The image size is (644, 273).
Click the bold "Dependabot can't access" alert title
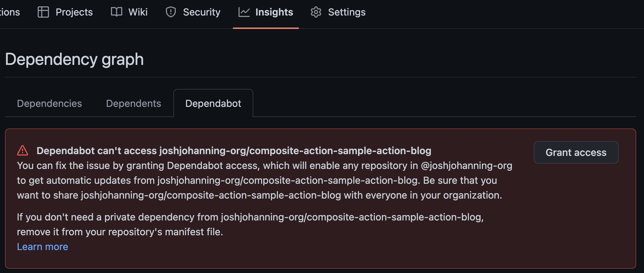click(234, 151)
